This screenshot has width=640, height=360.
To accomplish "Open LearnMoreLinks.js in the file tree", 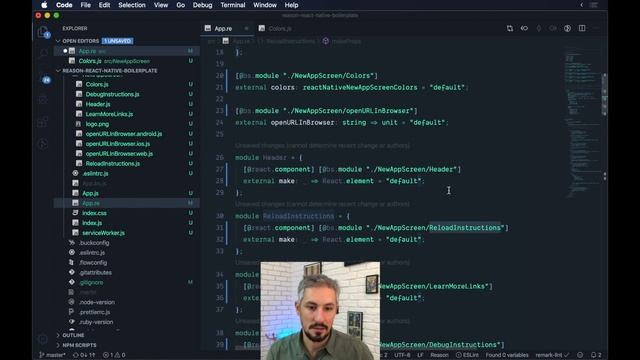I will point(109,114).
